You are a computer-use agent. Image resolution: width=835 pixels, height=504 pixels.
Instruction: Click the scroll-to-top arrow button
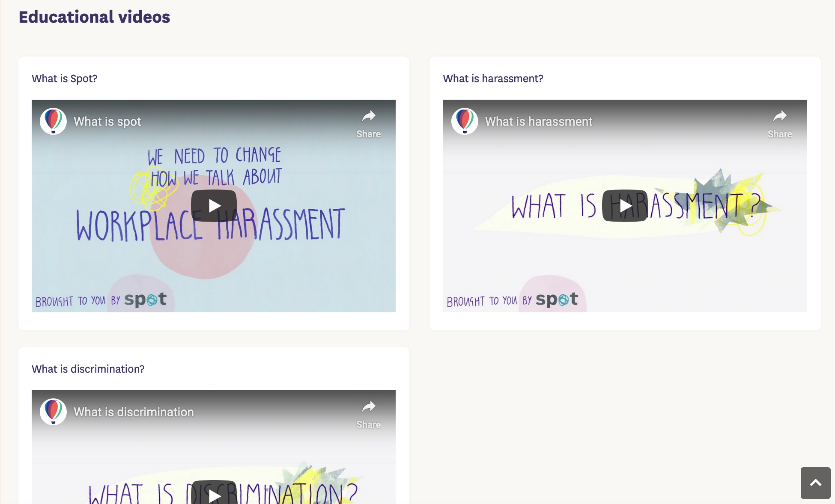click(x=815, y=483)
